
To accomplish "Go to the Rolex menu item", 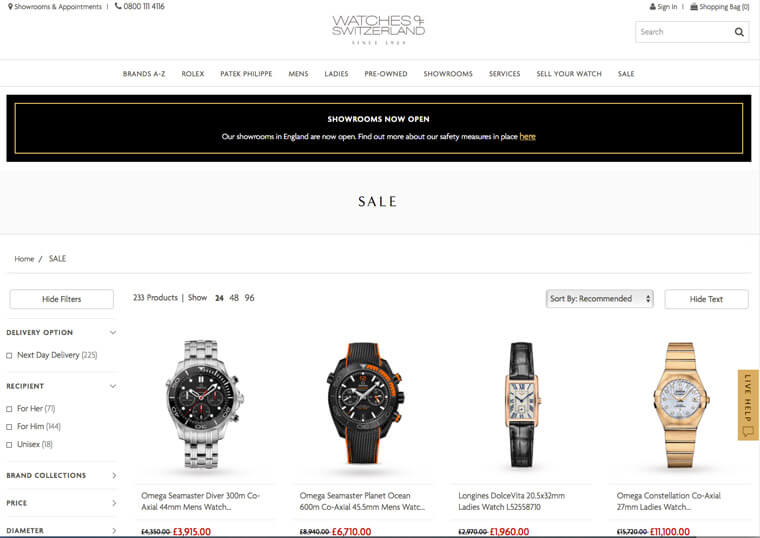I will point(193,74).
